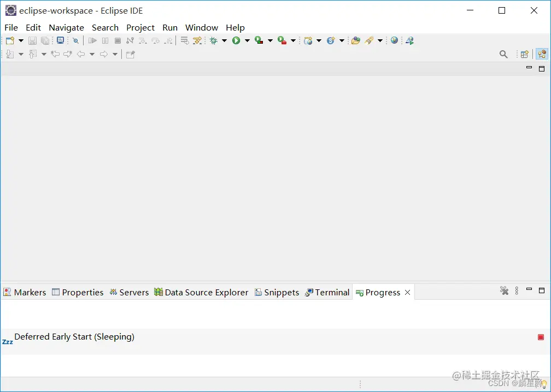Click the Coverage run icon

pos(259,41)
